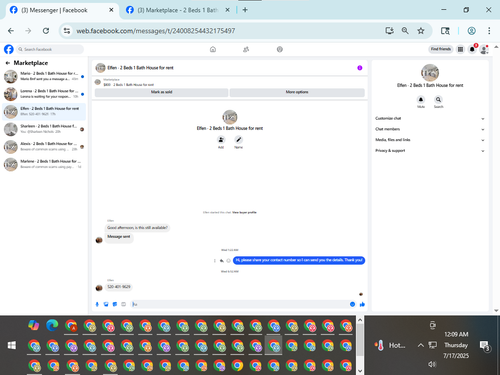View site information icon in the address bar
The width and height of the screenshot is (500, 375).
[x=67, y=31]
